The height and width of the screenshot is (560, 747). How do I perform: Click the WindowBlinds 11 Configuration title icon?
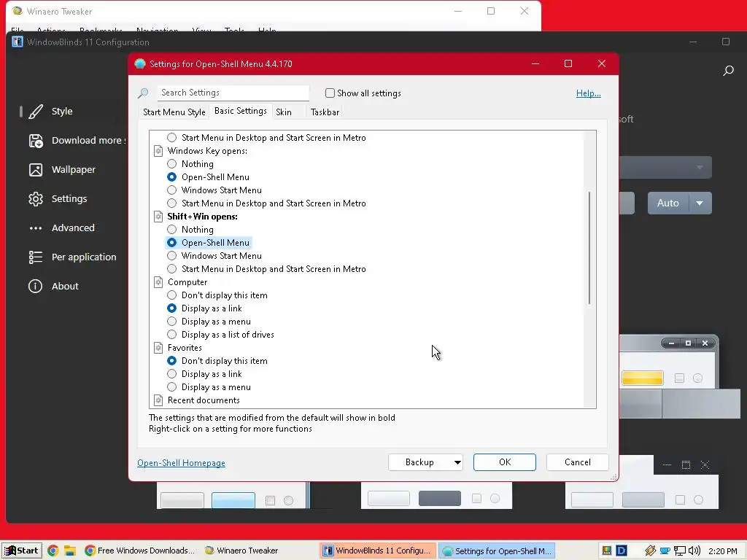tap(18, 42)
